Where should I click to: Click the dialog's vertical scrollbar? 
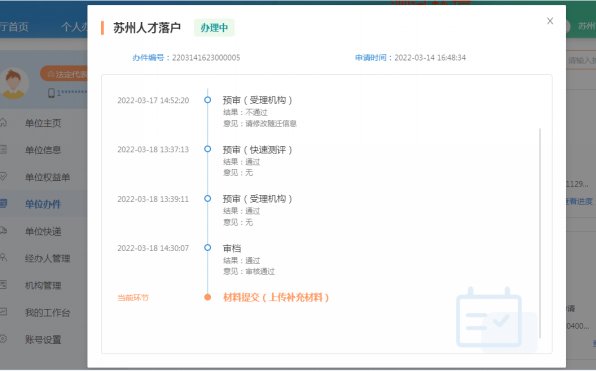[x=540, y=233]
